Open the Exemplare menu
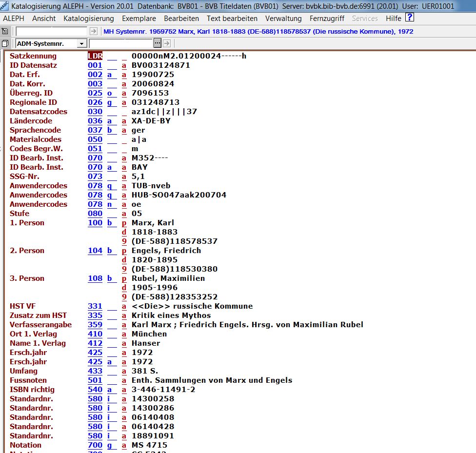 (x=139, y=19)
